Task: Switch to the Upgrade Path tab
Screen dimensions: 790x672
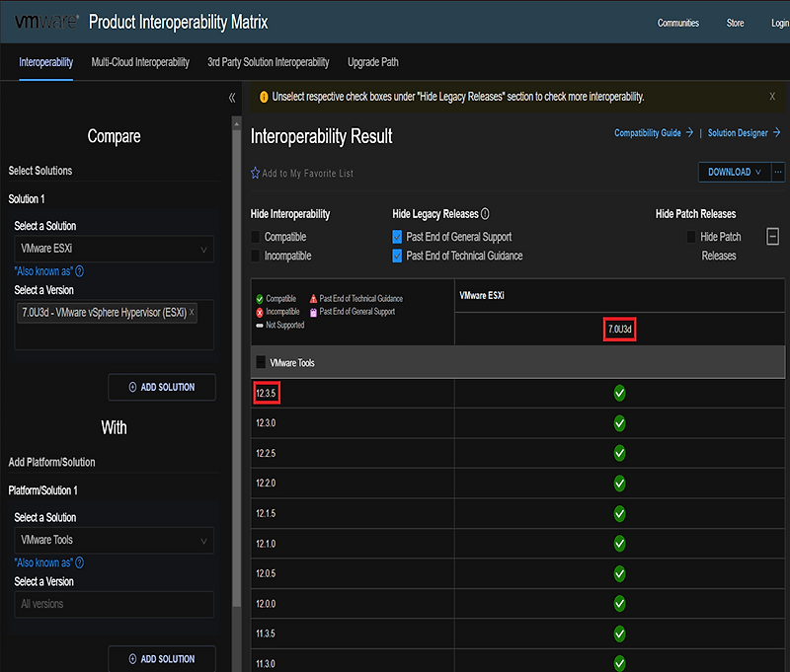Action: click(x=372, y=61)
